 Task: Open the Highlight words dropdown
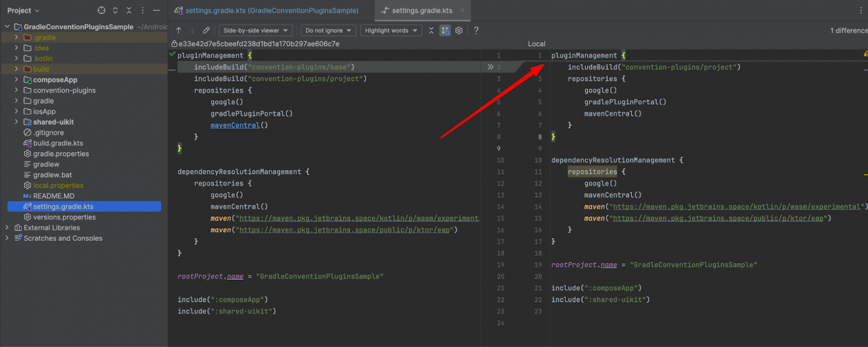(391, 31)
